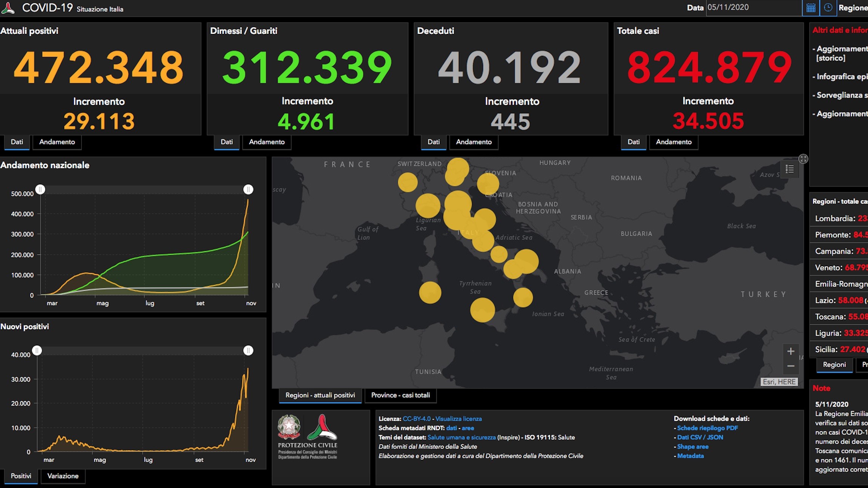Open the Regioni tab in the right panel
This screenshot has height=488, width=868.
834,365
